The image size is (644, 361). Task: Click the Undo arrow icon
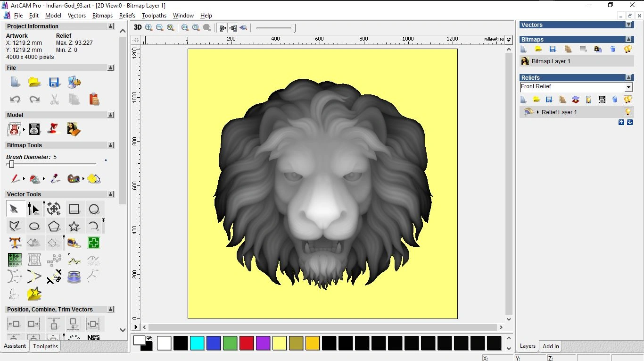click(15, 100)
